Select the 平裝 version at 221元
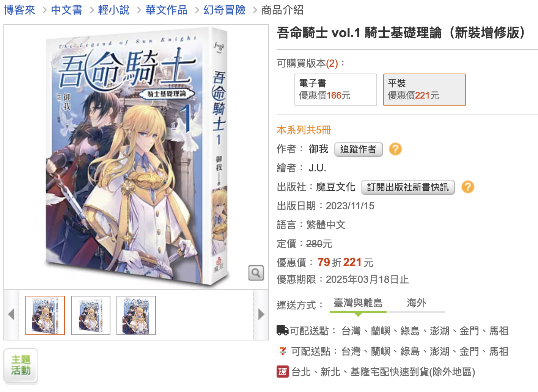 coord(424,90)
